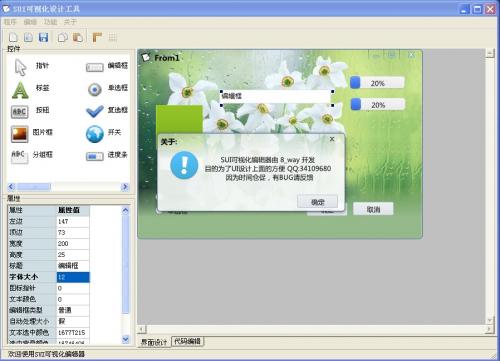Switch to the 代码编辑 code editor tab
The width and height of the screenshot is (500, 361).
coord(187,341)
